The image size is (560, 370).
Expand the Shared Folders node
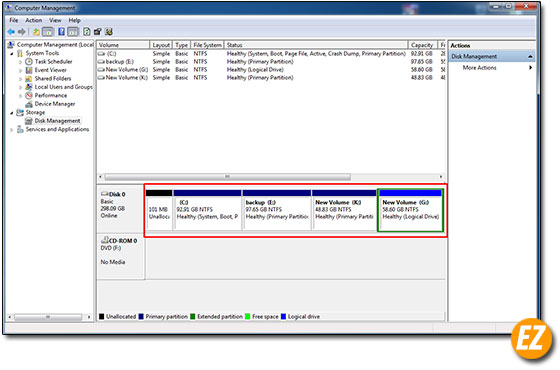pyautogui.click(x=20, y=79)
